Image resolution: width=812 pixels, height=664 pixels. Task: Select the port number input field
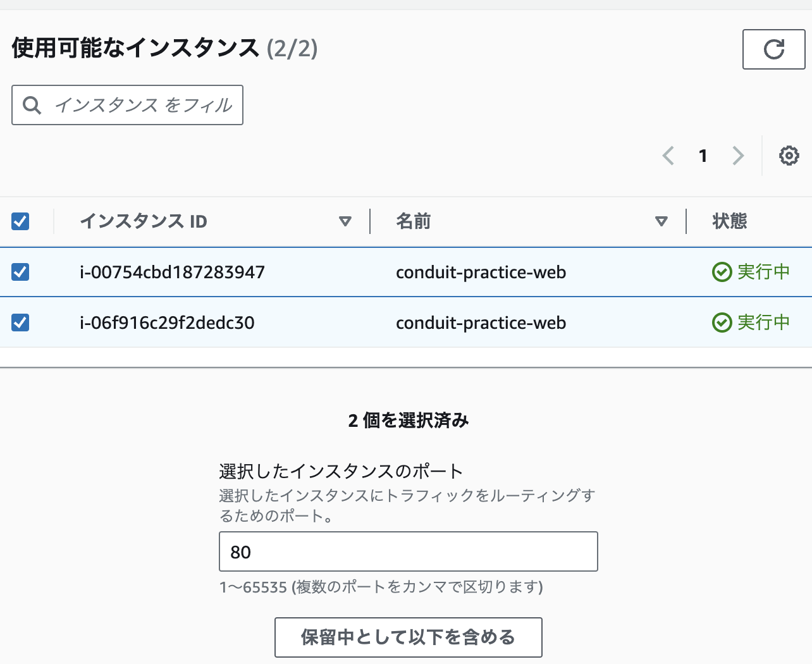click(408, 551)
